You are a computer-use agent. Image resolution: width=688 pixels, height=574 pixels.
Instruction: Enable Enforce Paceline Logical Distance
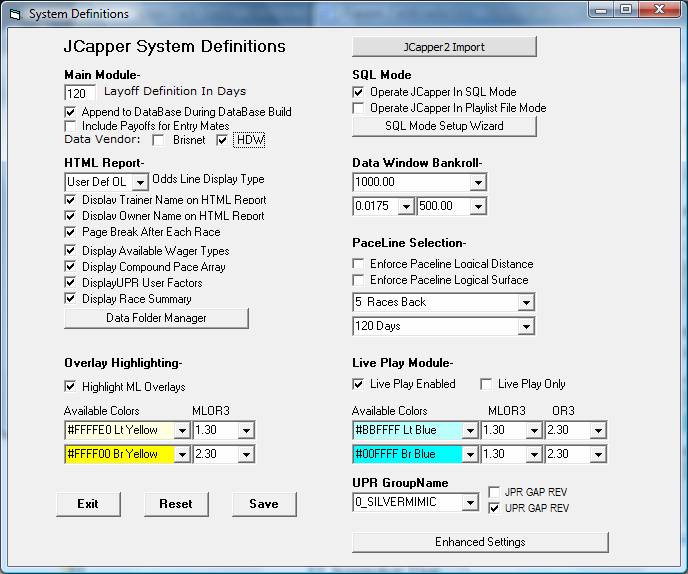[x=358, y=264]
